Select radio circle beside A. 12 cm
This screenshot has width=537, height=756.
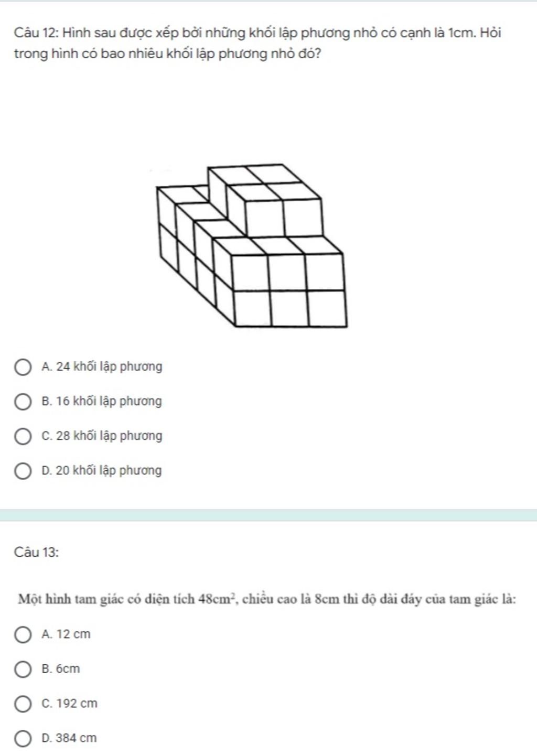[x=22, y=635]
